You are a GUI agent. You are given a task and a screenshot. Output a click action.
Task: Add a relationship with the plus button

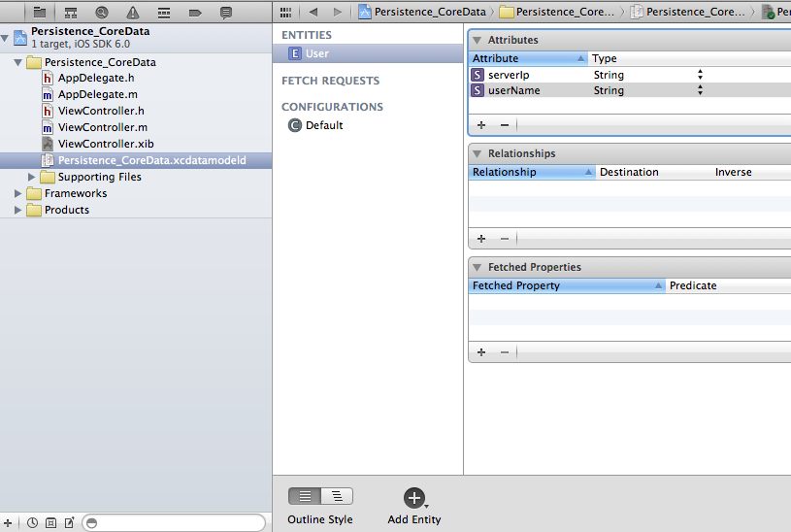pos(481,238)
